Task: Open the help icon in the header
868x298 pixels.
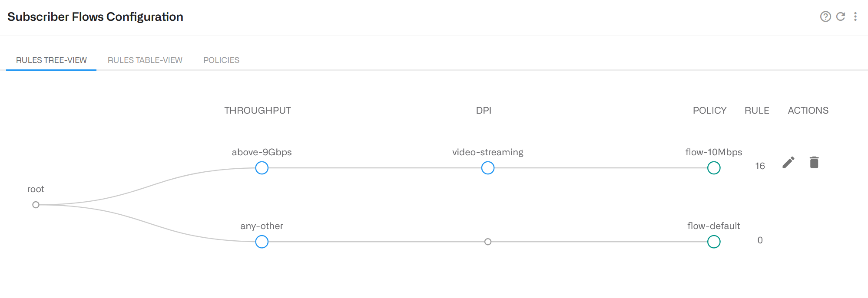Action: 825,16
